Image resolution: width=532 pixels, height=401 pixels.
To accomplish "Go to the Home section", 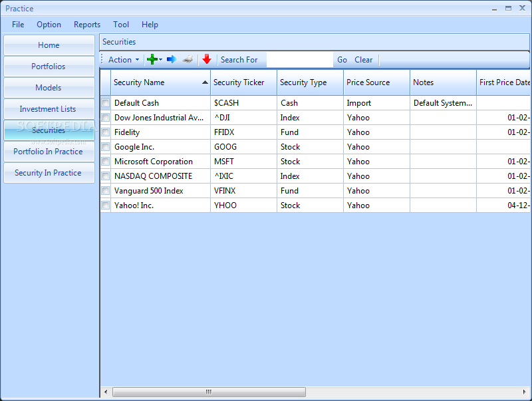I will pyautogui.click(x=49, y=45).
